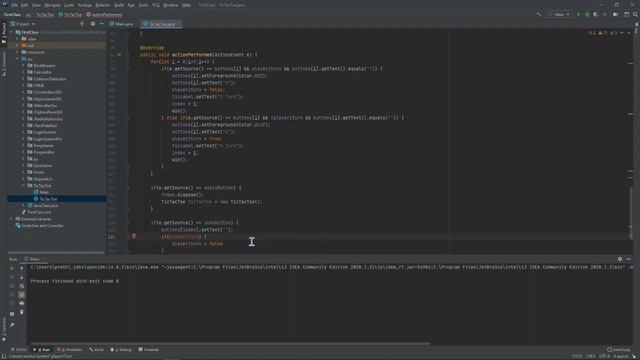Toggle scroll to end in Run console
The width and height of the screenshot is (640, 360).
pyautogui.click(x=22, y=295)
